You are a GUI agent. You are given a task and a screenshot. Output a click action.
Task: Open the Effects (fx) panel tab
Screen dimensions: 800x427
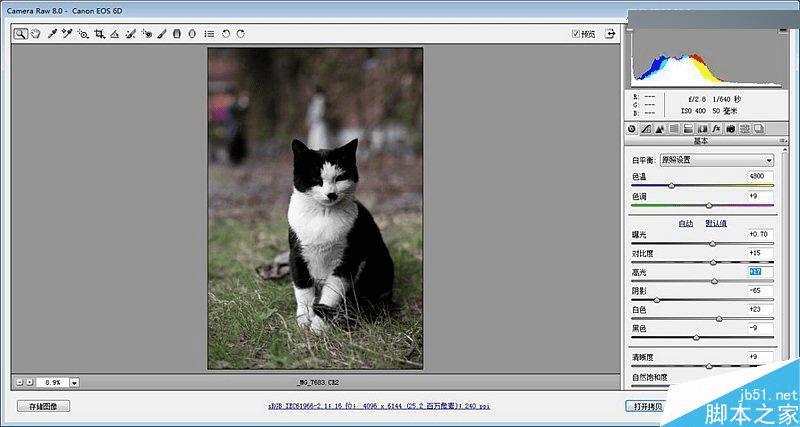[x=716, y=129]
